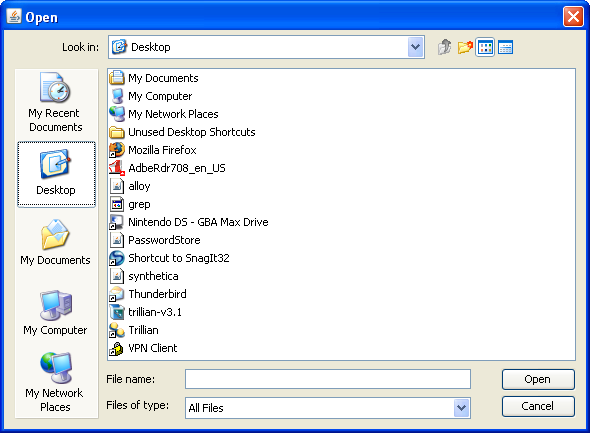
Task: Expand the Files of type dropdown arrow
Action: tap(462, 408)
